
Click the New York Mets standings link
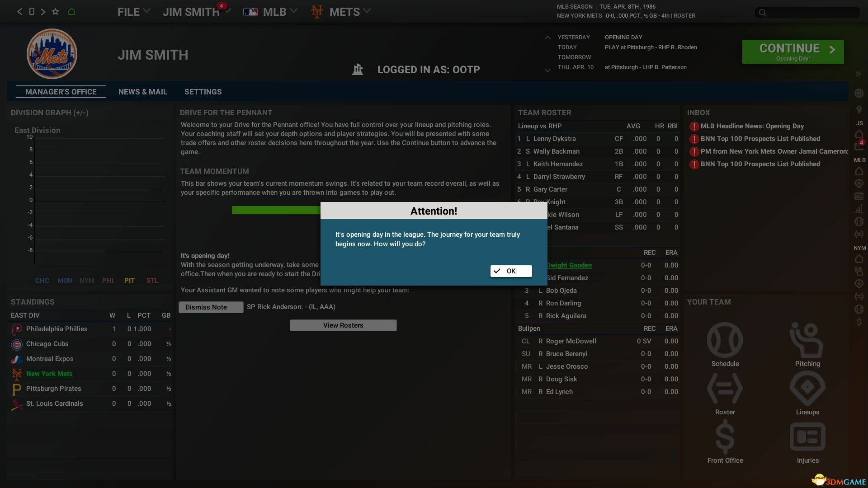[49, 374]
